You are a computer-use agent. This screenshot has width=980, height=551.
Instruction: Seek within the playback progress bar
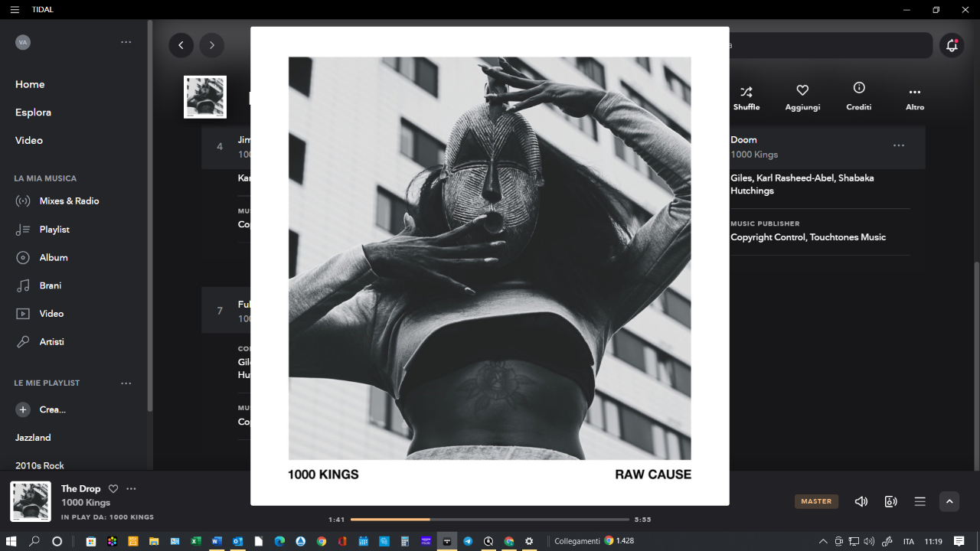tap(490, 519)
